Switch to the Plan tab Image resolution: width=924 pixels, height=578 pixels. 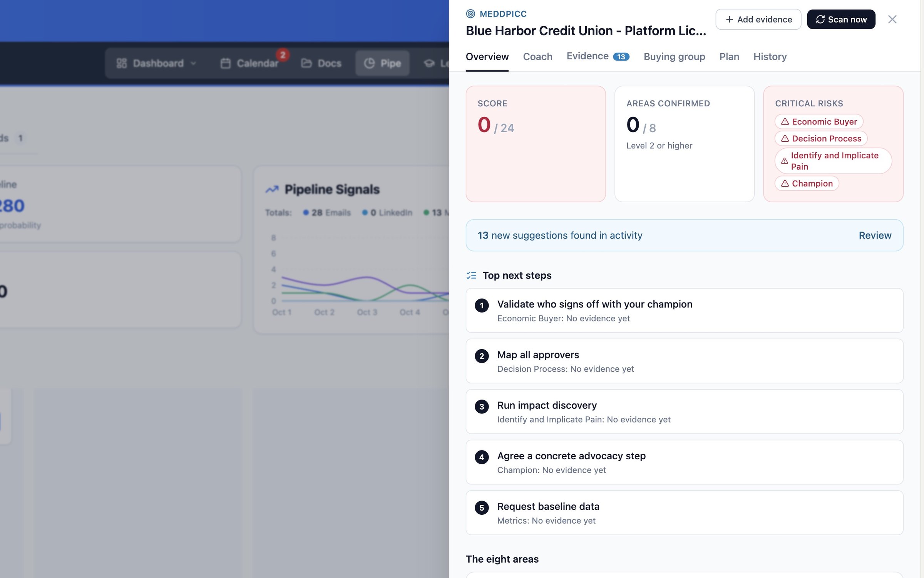pos(729,57)
